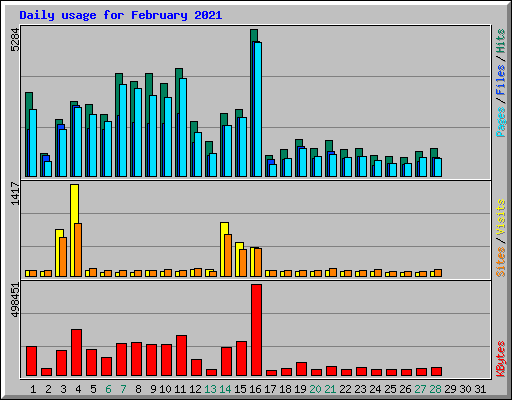Click day label 4 on the x-axis
Viewport: 512px width, 400px height.
(x=78, y=389)
